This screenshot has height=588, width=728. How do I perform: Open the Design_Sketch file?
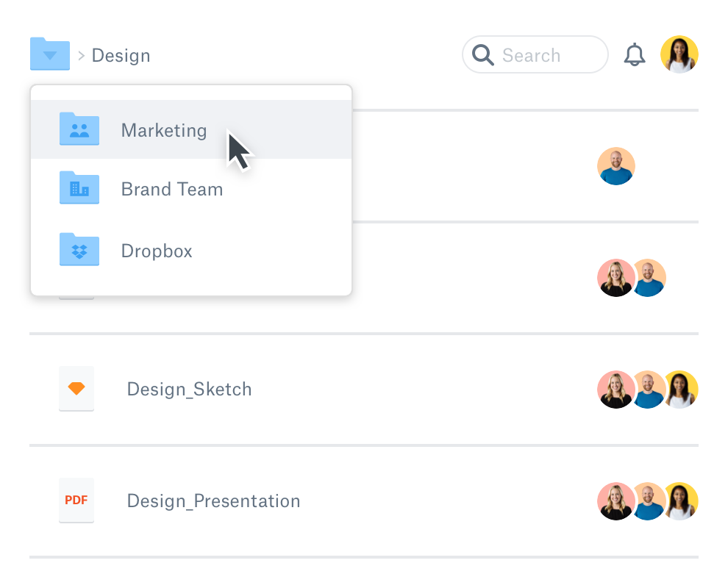[x=189, y=389]
